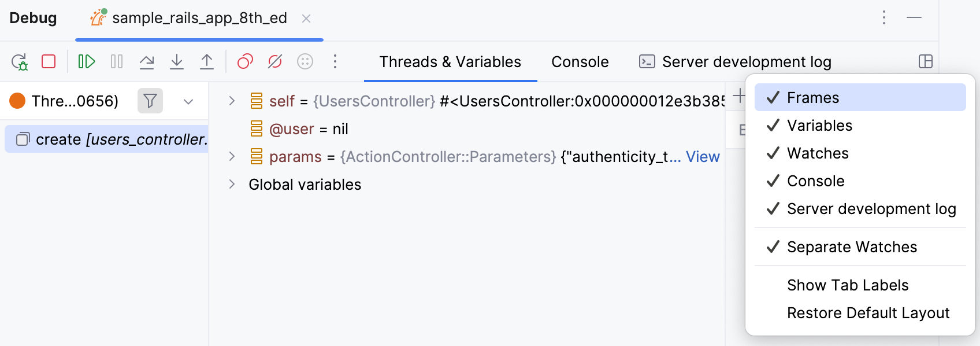
Task: Expand the Global variables node
Action: click(x=232, y=184)
